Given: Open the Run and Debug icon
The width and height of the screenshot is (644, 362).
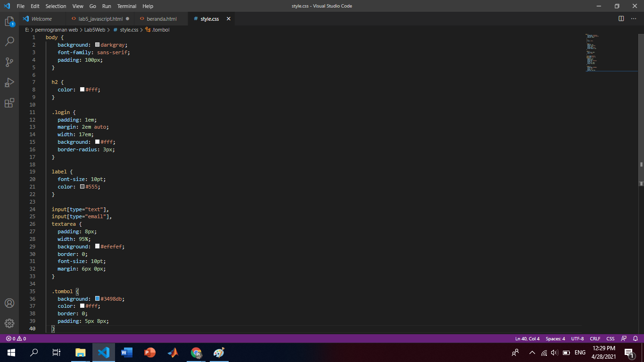Looking at the screenshot, I should pyautogui.click(x=9, y=82).
